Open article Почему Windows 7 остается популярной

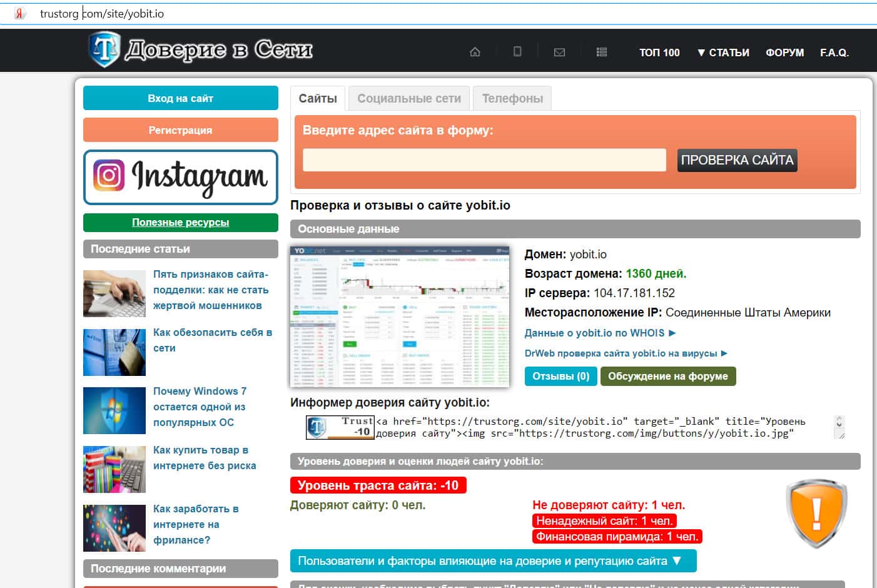point(200,407)
